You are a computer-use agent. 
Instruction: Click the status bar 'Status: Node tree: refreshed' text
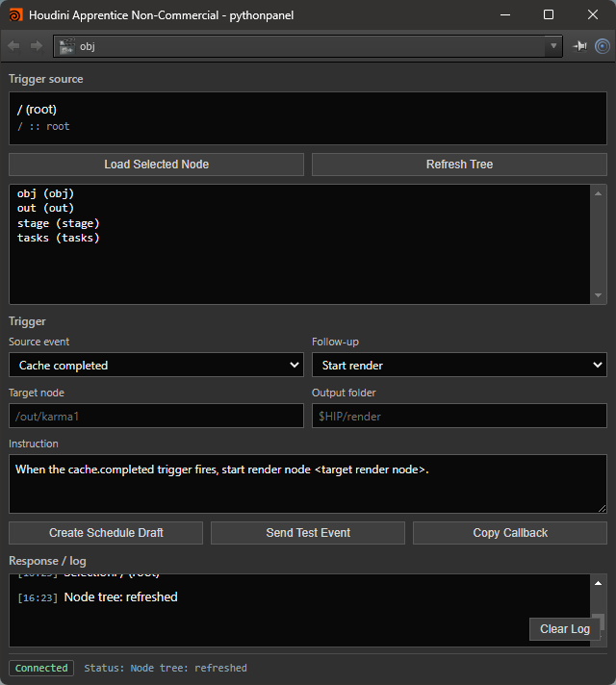click(166, 668)
